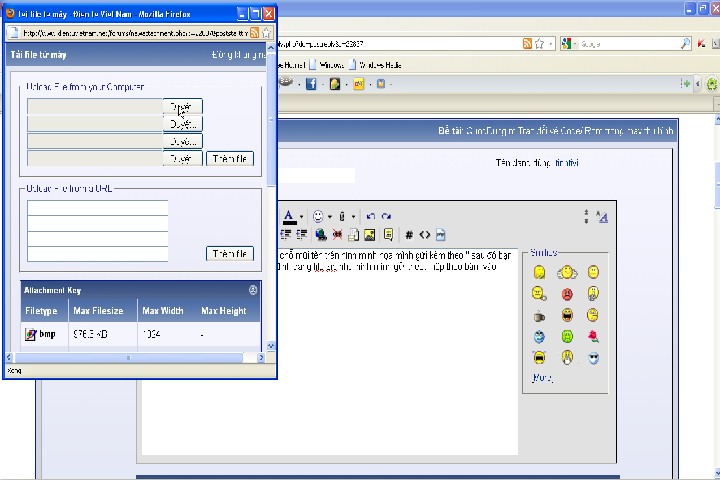Click Thêm file button for computer upload
The height and width of the screenshot is (480, 720).
click(x=230, y=158)
